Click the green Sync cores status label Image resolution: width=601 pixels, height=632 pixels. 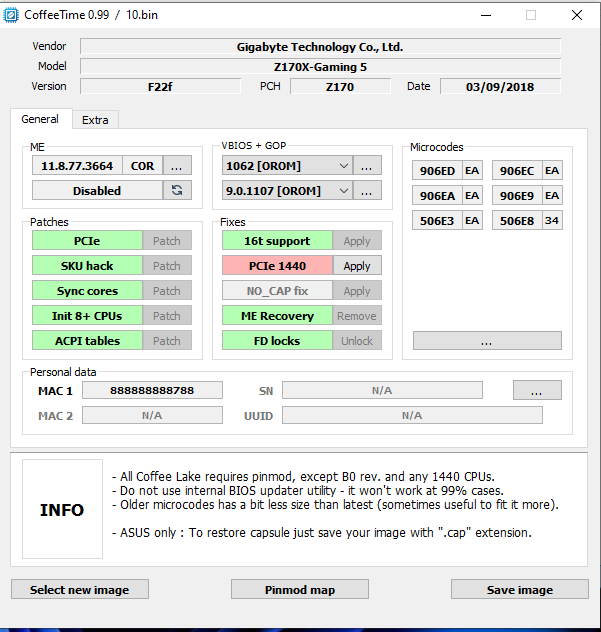[87, 291]
